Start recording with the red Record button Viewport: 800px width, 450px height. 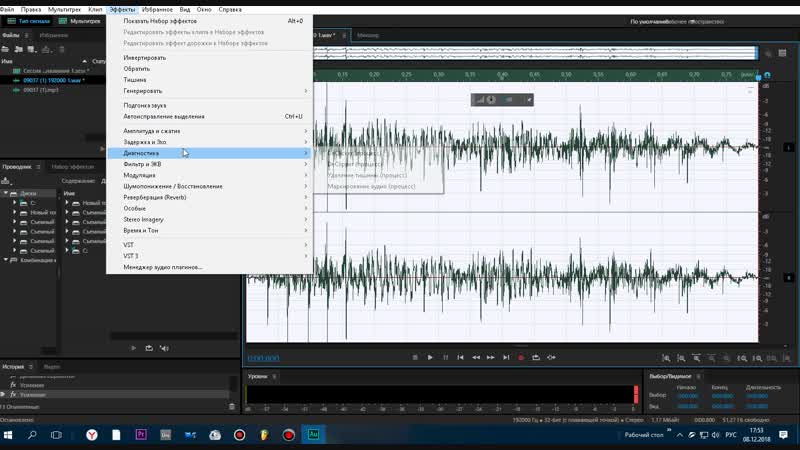(521, 358)
